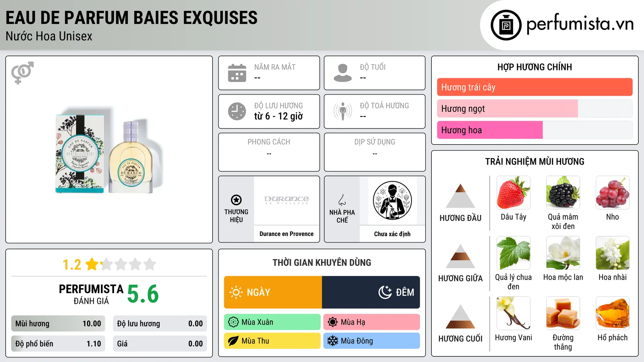Click the moon icon in the Đêm bar

pyautogui.click(x=385, y=292)
